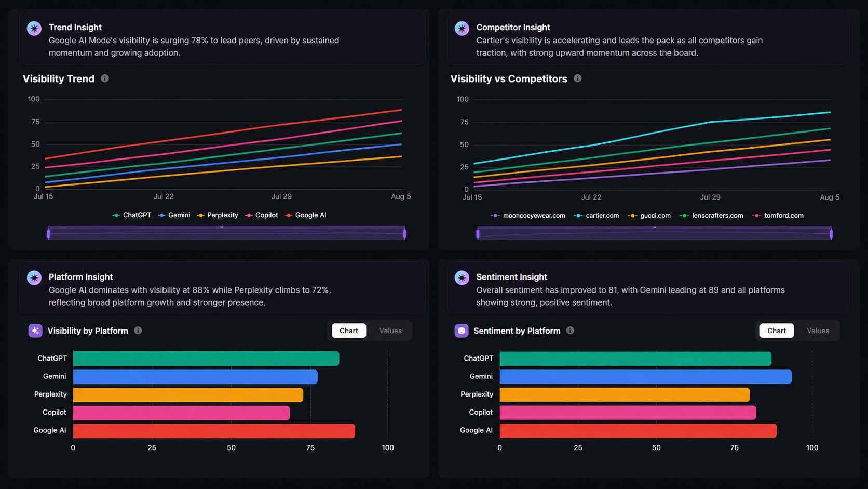Click the Jul 29 label in Visibility vs Competitors
The image size is (868, 489).
[x=710, y=197]
